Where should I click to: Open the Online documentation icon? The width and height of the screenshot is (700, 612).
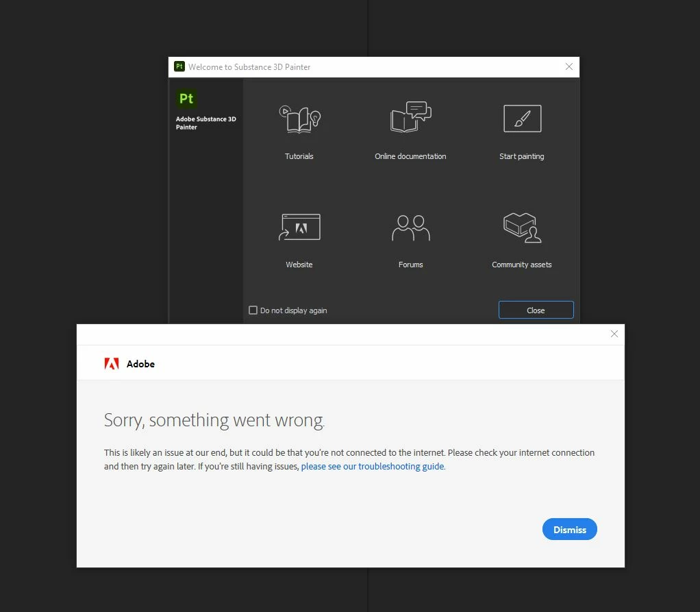coord(411,117)
